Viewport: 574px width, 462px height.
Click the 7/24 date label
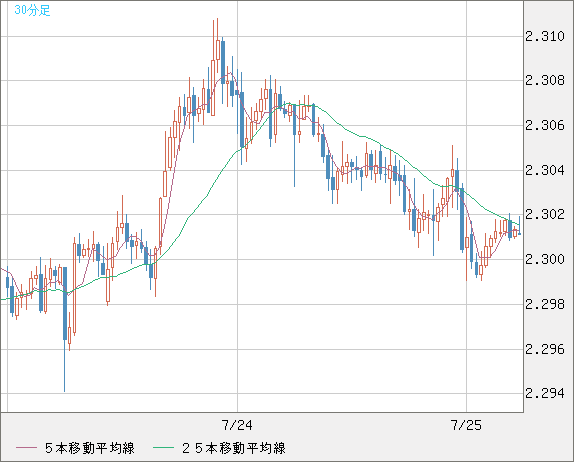click(x=237, y=425)
